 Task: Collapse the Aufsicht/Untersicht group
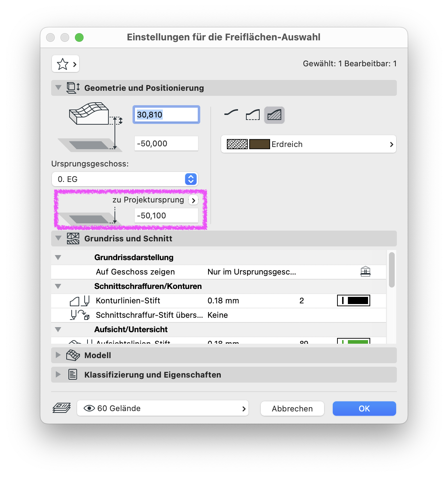coord(58,329)
